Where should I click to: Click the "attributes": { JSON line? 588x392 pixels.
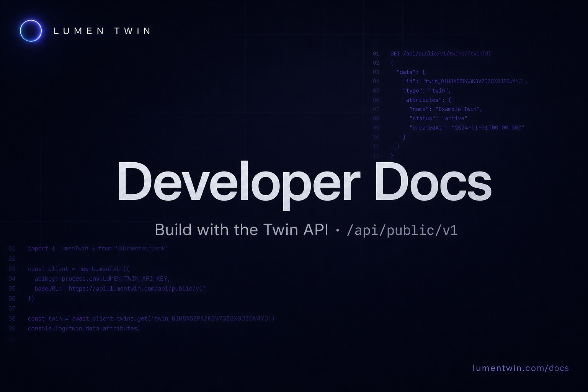pos(427,100)
